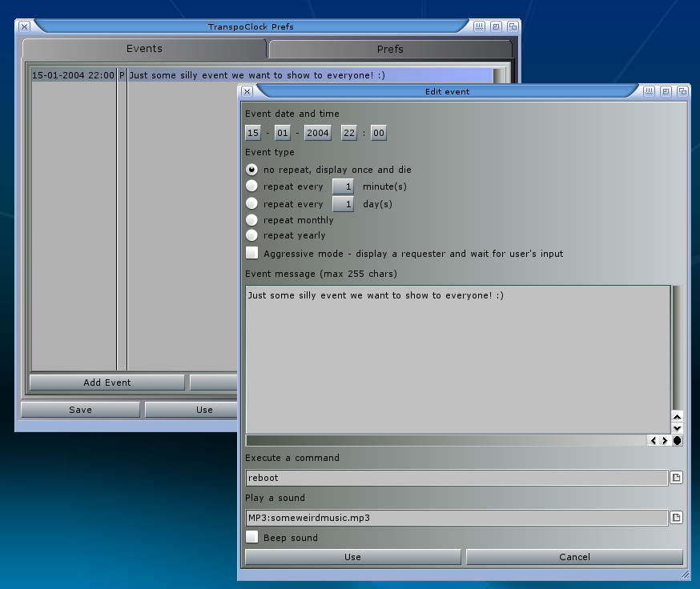This screenshot has width=700, height=589.
Task: Open file picker for Play a sound
Action: coord(676,518)
